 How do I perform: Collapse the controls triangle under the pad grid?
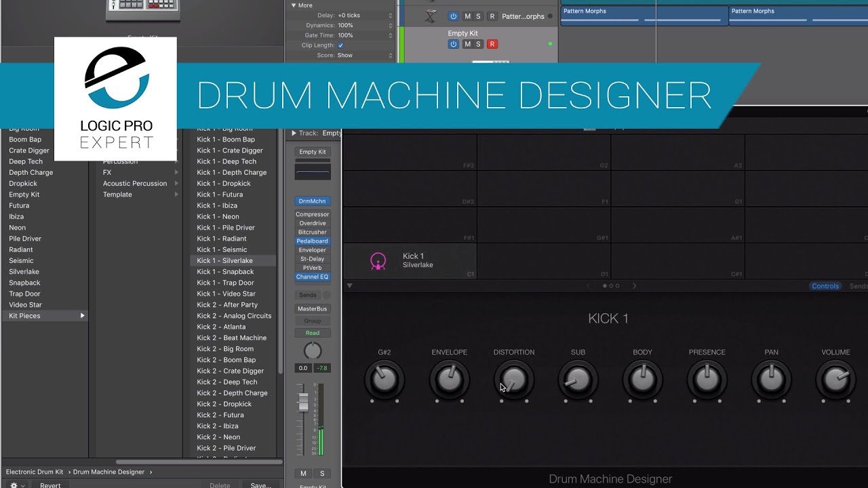[350, 286]
